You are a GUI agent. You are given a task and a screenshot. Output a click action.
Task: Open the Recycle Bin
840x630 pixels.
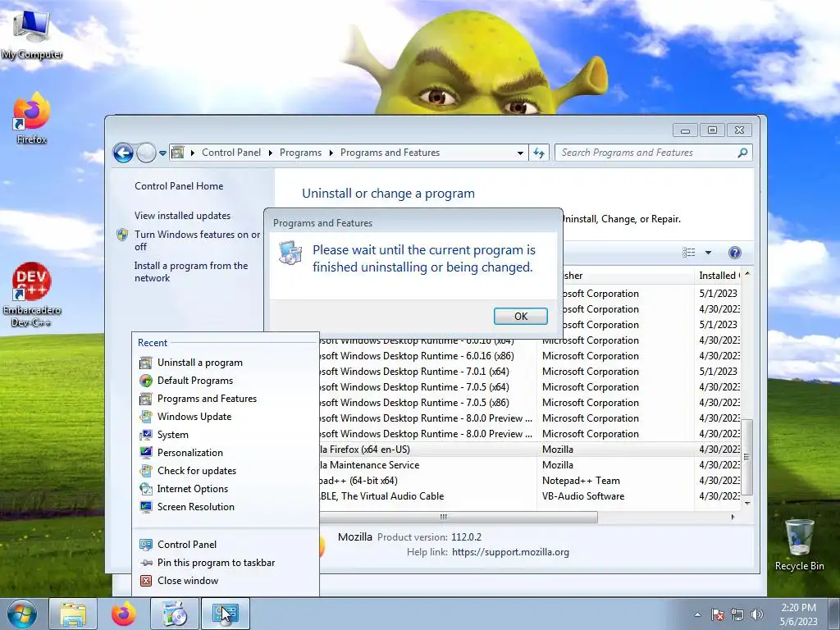[x=799, y=545]
